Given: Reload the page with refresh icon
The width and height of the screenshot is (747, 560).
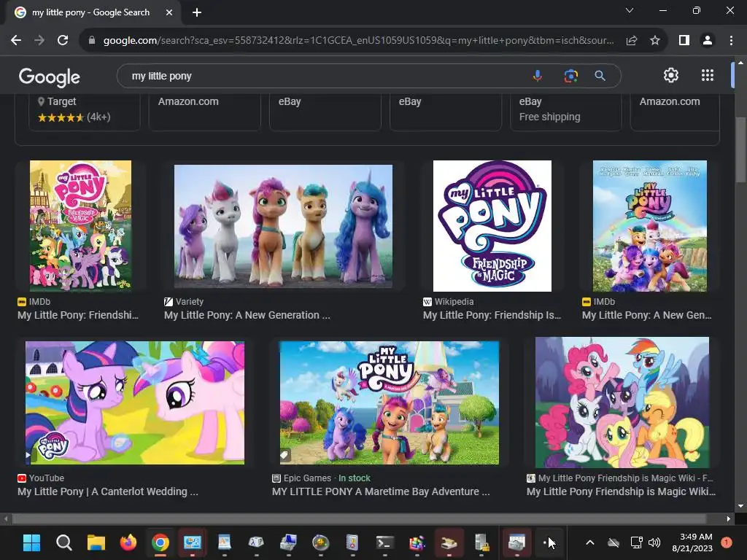Looking at the screenshot, I should point(63,41).
